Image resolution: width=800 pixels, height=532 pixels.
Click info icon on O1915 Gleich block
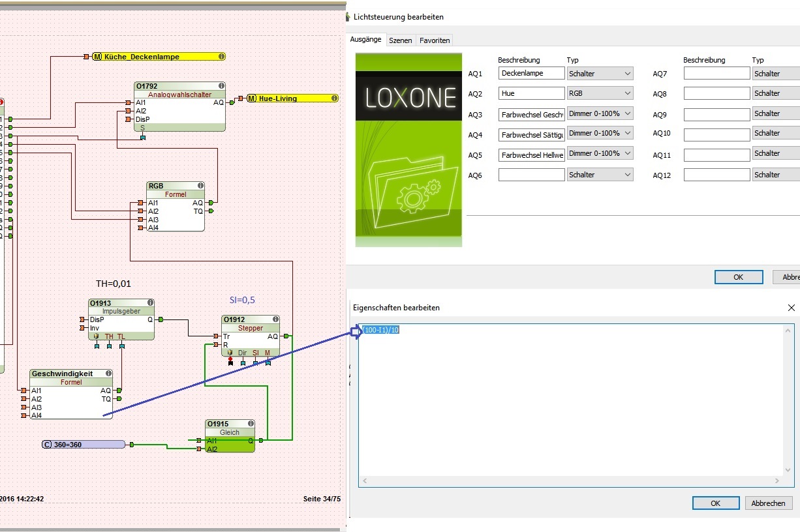(251, 424)
